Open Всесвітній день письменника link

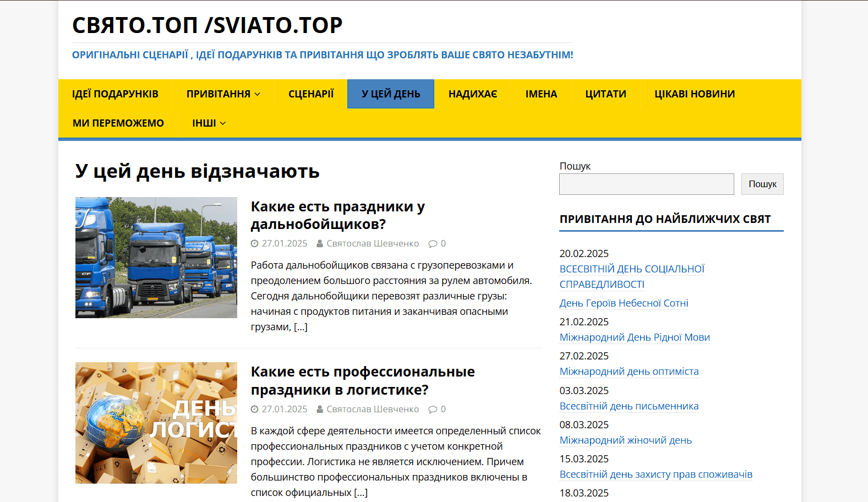tap(629, 406)
